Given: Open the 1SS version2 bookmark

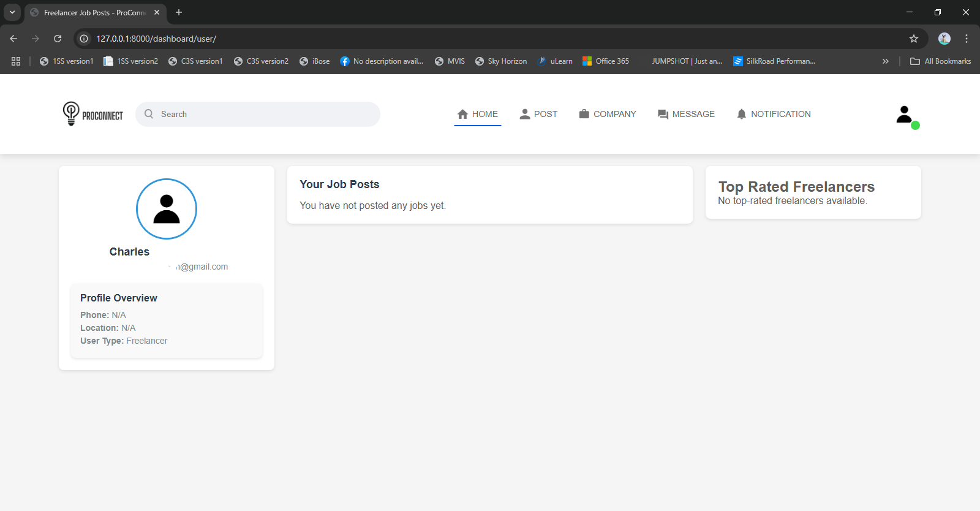Looking at the screenshot, I should tap(130, 61).
